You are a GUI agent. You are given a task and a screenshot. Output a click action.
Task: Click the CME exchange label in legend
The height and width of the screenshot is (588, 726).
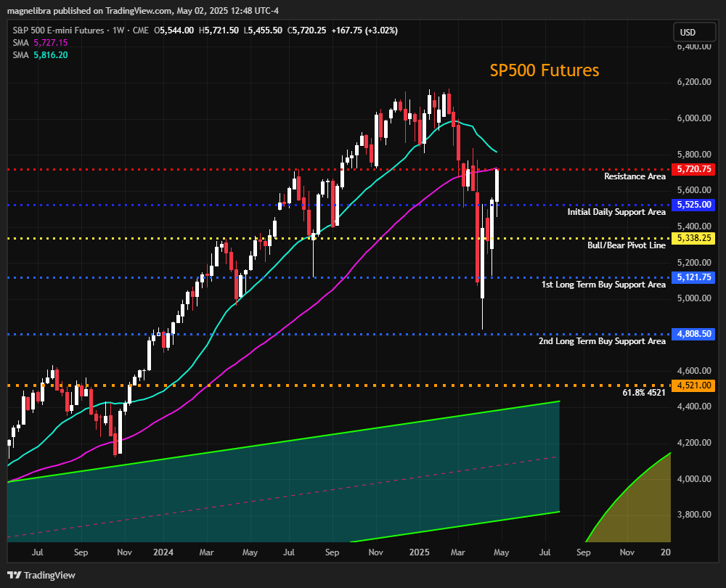(141, 30)
